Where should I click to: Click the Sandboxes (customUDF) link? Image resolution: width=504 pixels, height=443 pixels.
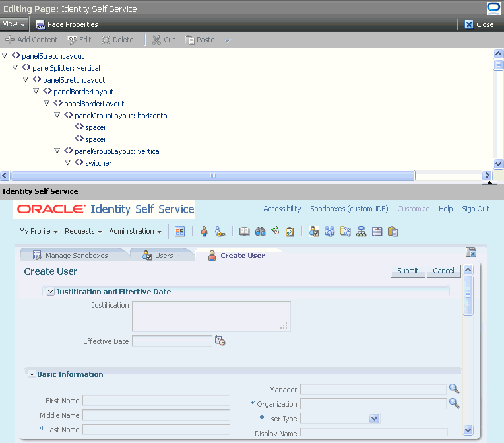click(x=349, y=209)
